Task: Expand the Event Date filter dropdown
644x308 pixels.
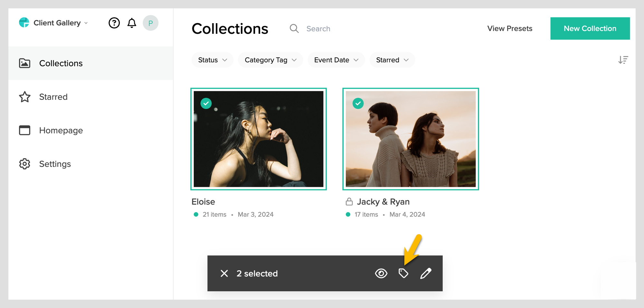Action: [x=336, y=60]
